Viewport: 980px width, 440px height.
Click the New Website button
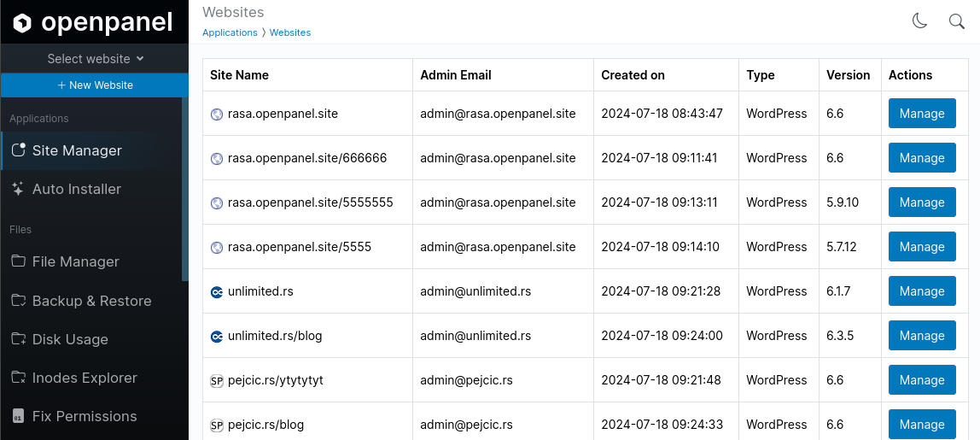95,85
